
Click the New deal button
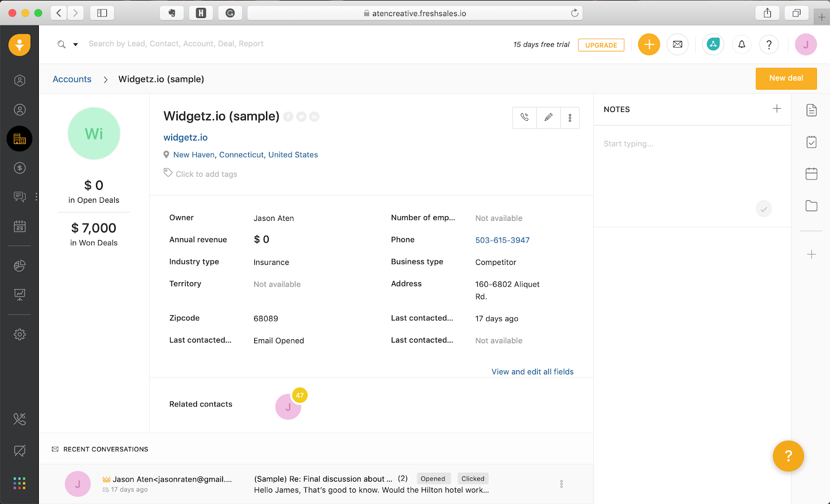pyautogui.click(x=786, y=78)
